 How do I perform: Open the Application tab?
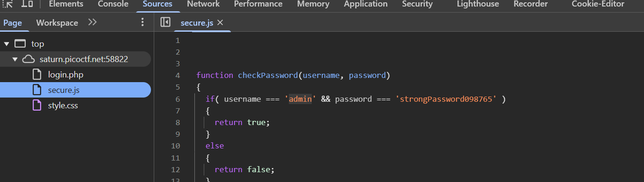coord(365,4)
